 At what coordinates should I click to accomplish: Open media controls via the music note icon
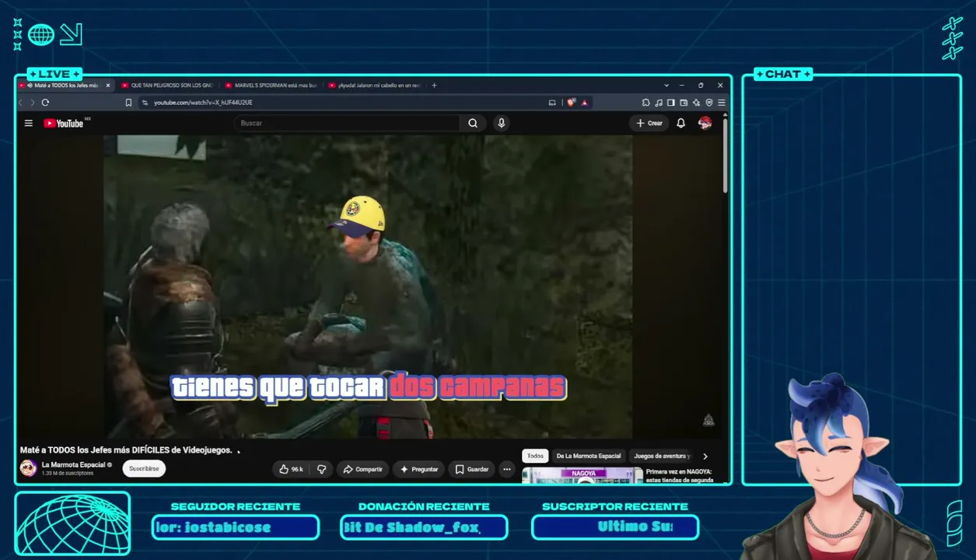[659, 103]
